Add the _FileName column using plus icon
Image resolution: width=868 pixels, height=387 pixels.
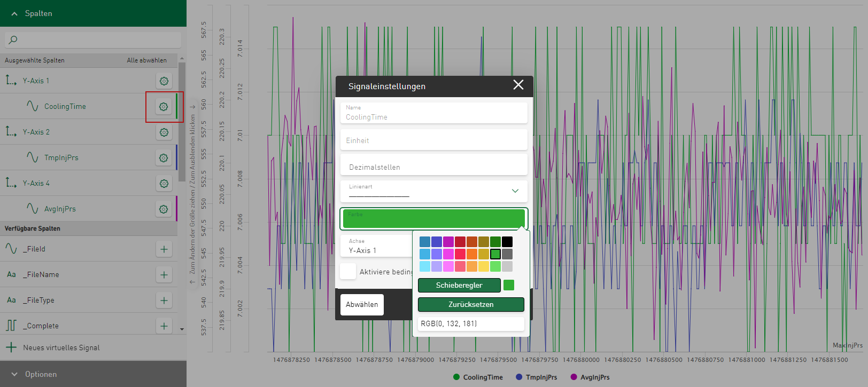point(164,275)
